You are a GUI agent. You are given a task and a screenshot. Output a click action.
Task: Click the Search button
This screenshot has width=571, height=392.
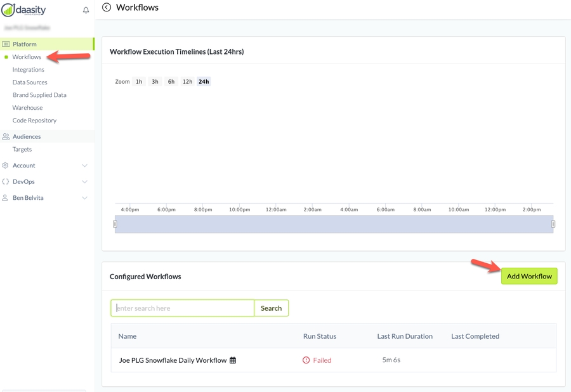click(271, 308)
